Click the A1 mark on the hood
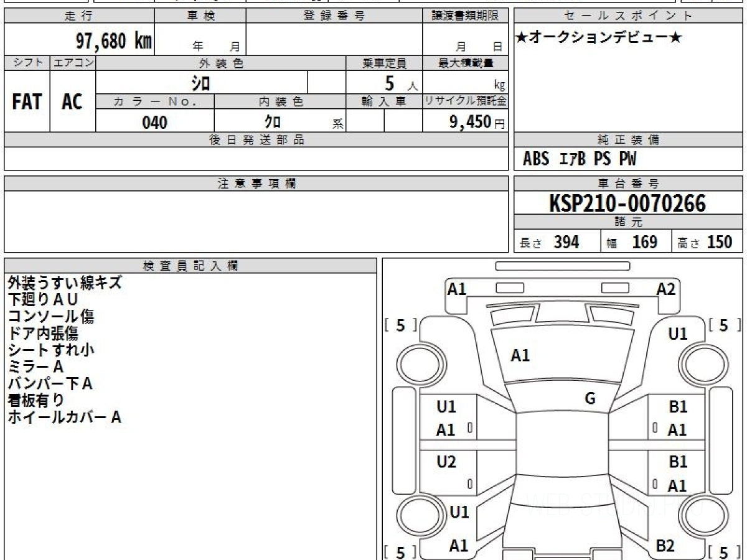Image resolution: width=747 pixels, height=560 pixels. [520, 355]
